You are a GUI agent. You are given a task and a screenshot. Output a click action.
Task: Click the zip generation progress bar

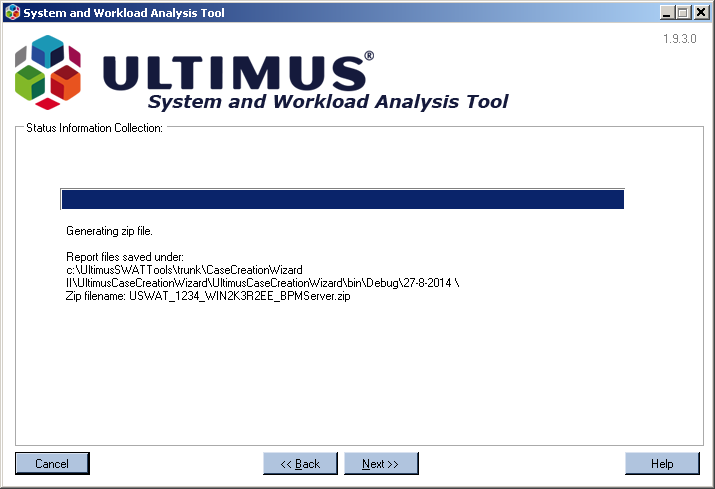coord(342,199)
